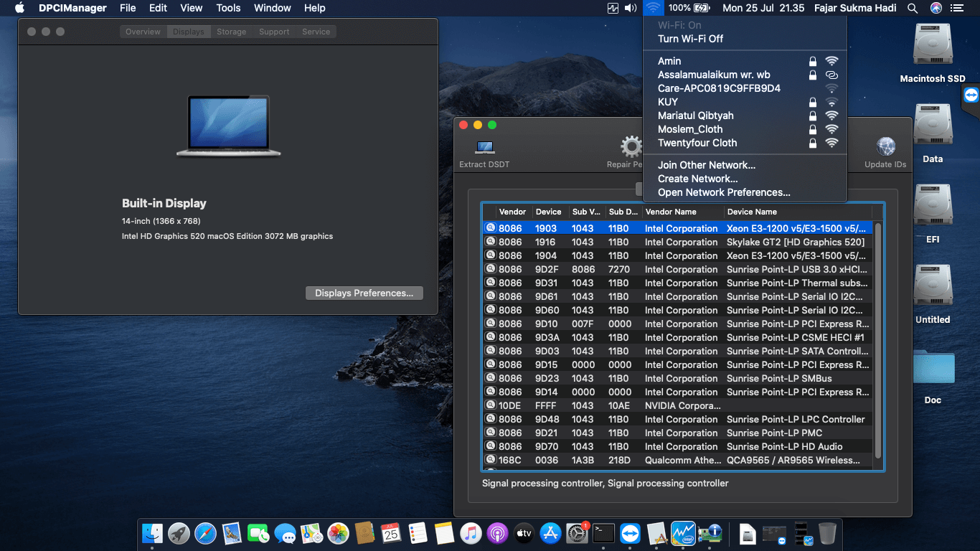The width and height of the screenshot is (980, 551).
Task: Click the Update IDs globe icon
Action: 886,146
